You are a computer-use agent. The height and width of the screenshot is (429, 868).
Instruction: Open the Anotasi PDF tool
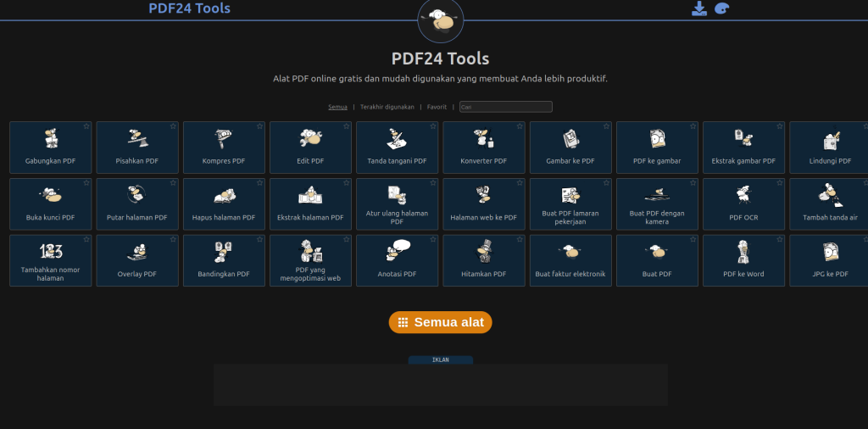point(397,260)
